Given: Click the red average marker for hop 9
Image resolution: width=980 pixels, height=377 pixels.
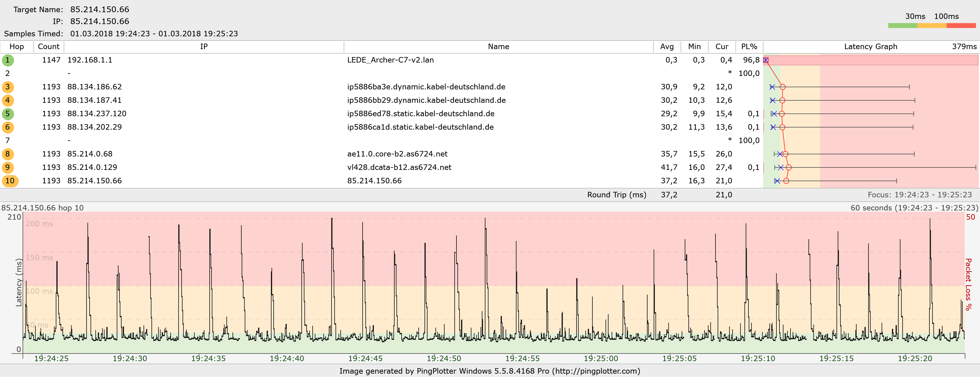Looking at the screenshot, I should tap(789, 167).
